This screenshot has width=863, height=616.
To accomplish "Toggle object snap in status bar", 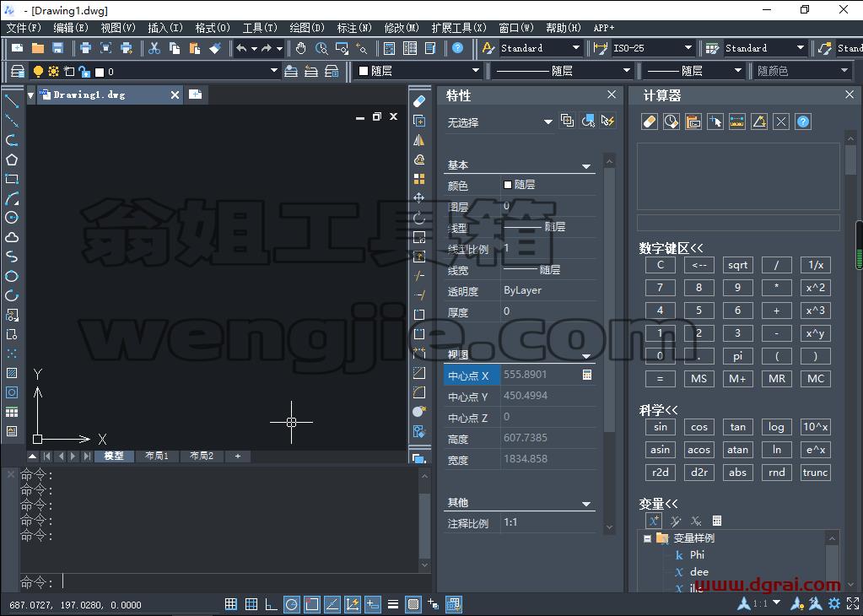I will coord(312,604).
